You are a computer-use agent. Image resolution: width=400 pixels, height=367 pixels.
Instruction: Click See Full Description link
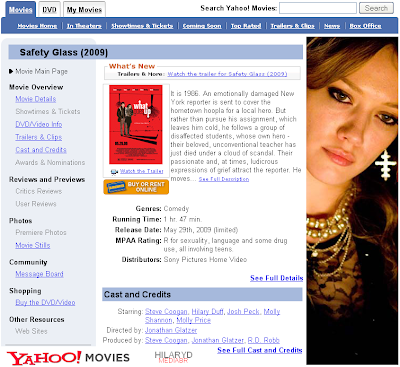[224, 179]
